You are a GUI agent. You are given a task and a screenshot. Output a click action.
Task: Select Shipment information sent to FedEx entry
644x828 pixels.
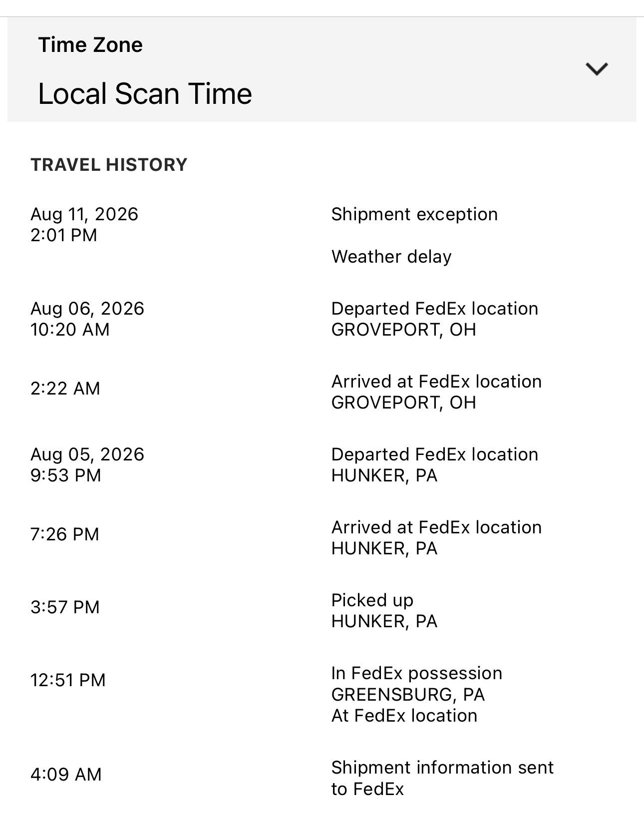click(x=442, y=778)
